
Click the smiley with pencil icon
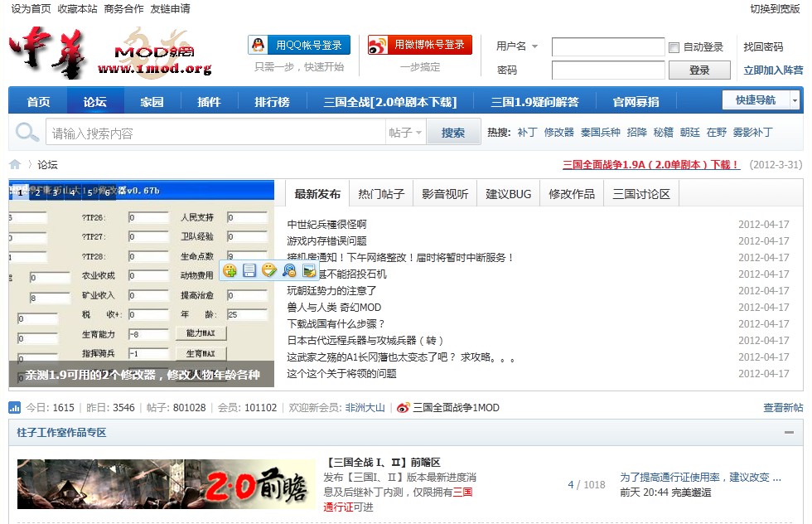268,270
